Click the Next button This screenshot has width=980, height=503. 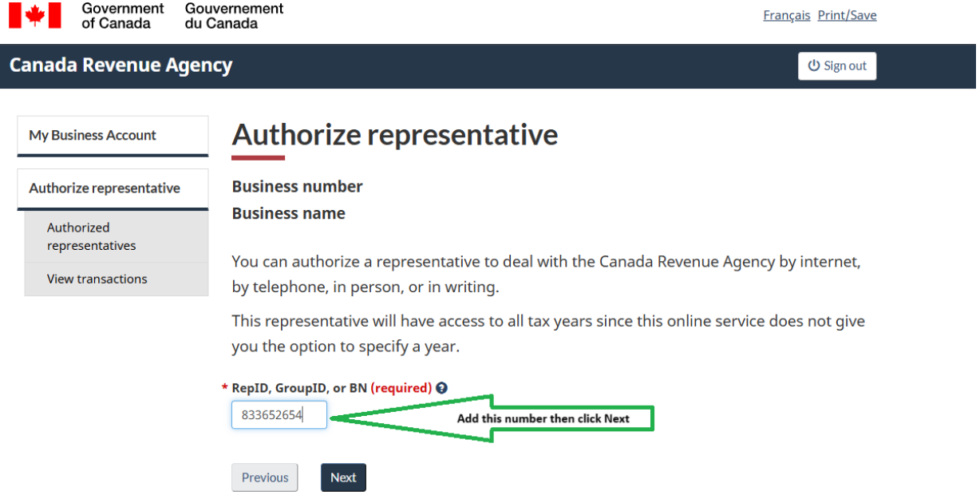click(343, 477)
